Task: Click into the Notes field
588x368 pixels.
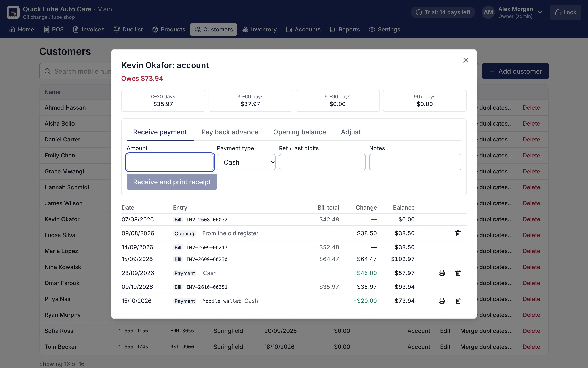Action: click(x=415, y=162)
